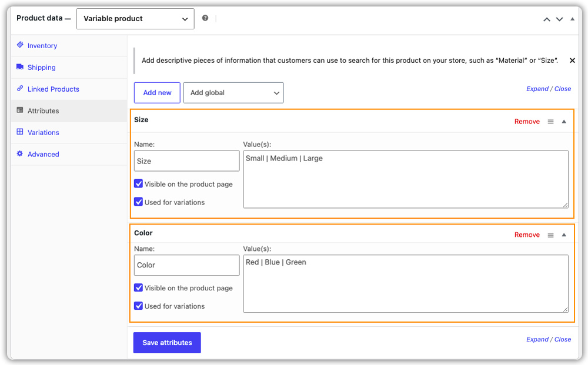
Task: Click the Size section header title
Action: [x=141, y=119]
